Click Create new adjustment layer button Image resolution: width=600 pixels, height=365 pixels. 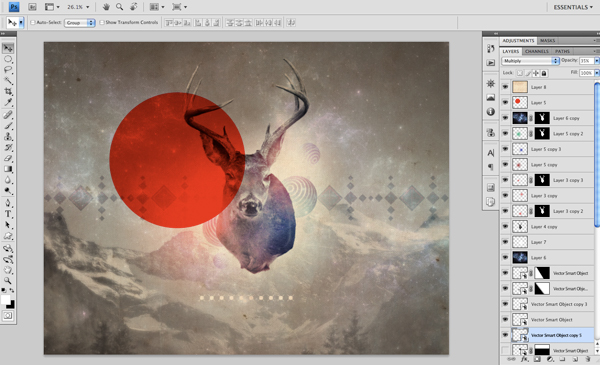(550, 359)
